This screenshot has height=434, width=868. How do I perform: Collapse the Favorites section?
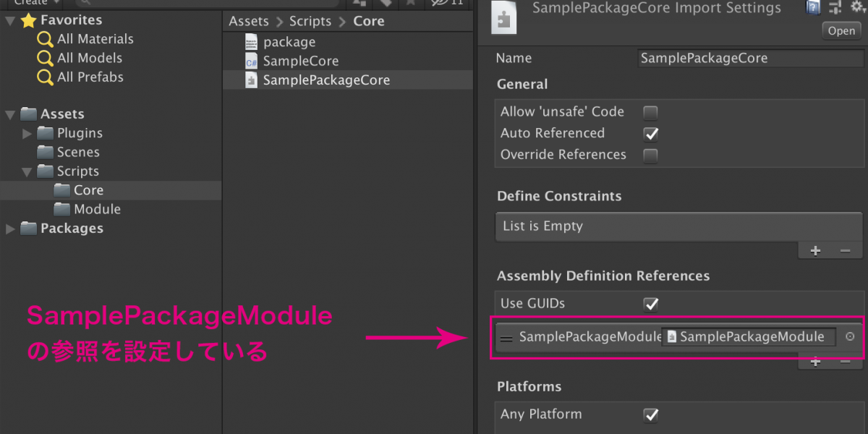(10, 20)
